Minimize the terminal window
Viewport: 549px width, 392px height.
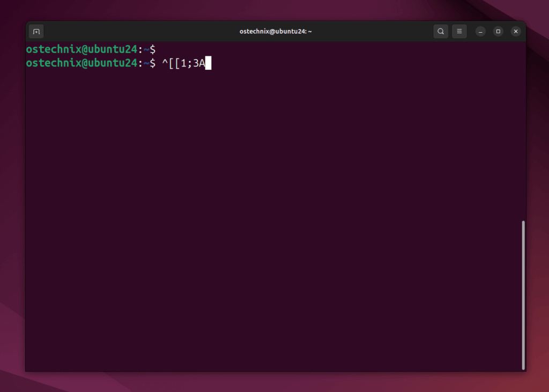[480, 32]
